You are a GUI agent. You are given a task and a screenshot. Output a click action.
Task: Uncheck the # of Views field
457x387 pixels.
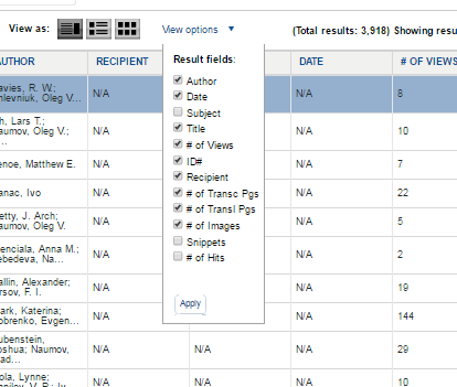click(x=178, y=144)
